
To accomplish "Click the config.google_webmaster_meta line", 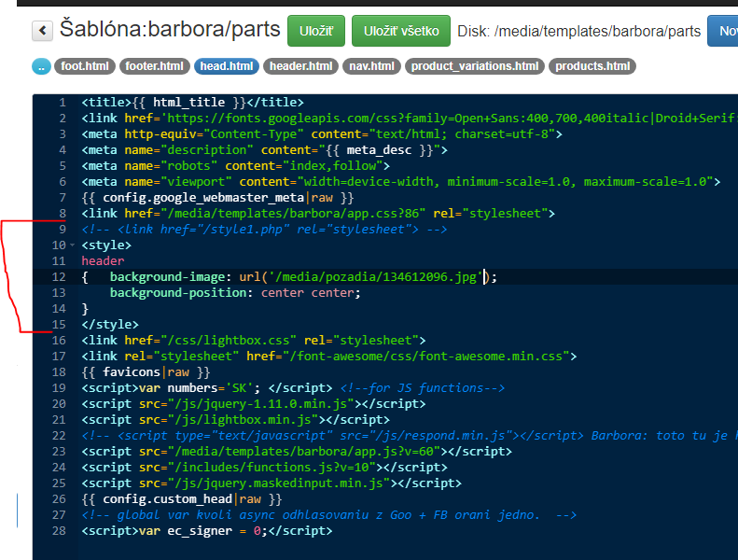I will tap(217, 198).
